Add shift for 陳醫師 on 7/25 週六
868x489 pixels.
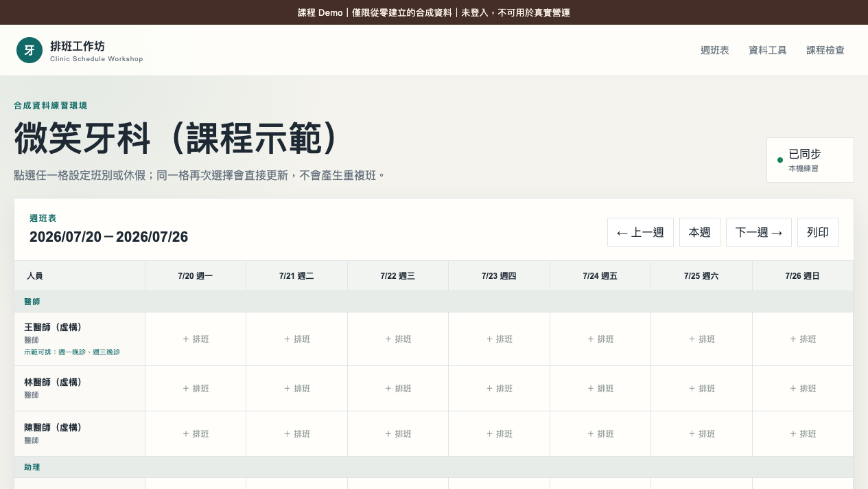pos(702,434)
